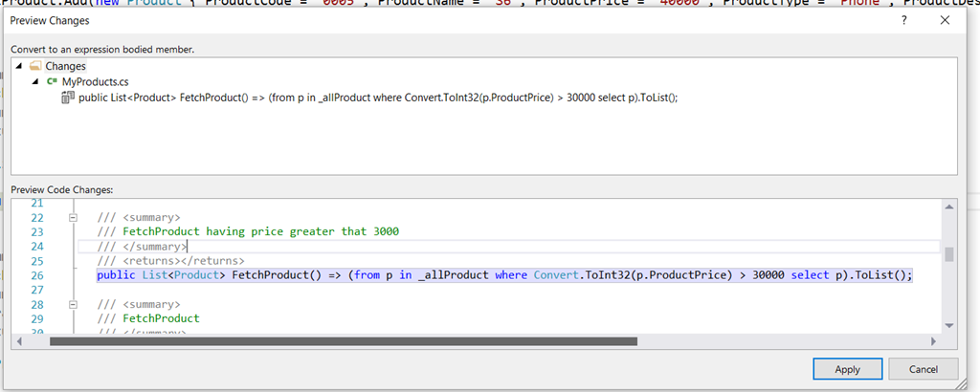Click the C# file icon for MyProducts.cs

(x=52, y=82)
